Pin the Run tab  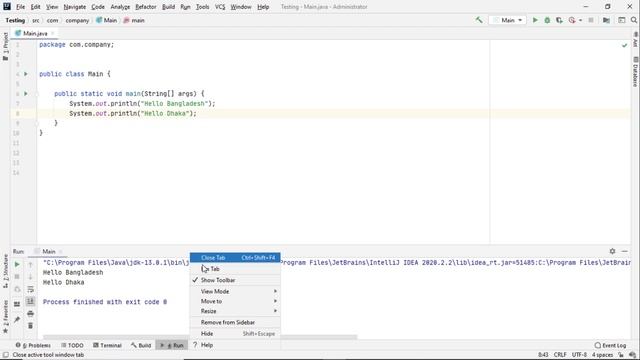tap(17, 319)
